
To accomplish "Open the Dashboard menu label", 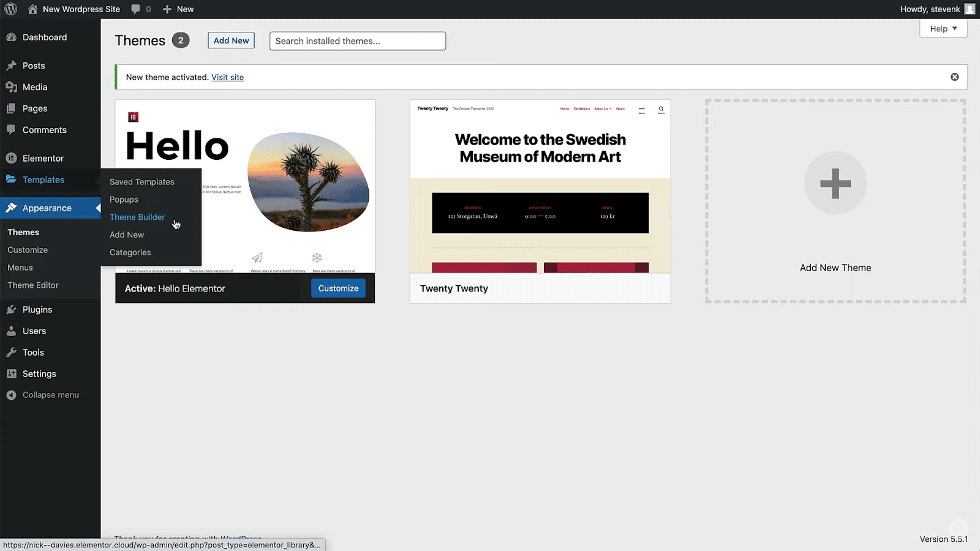I will [x=45, y=37].
